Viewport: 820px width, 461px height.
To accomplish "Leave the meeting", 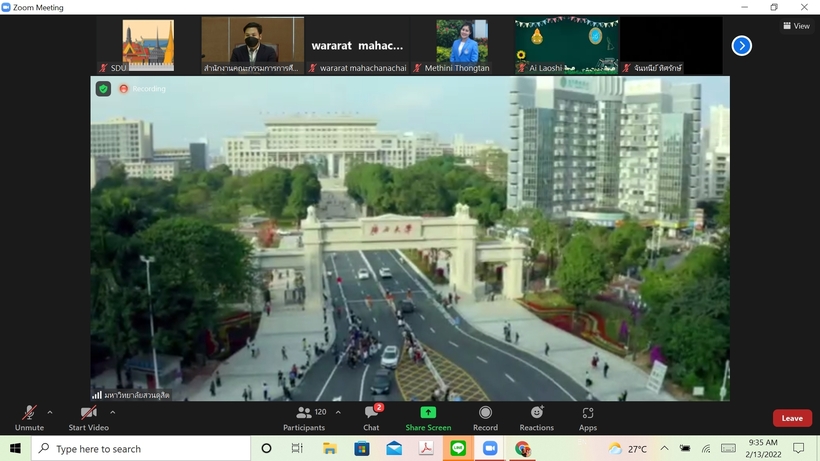I will pos(791,418).
